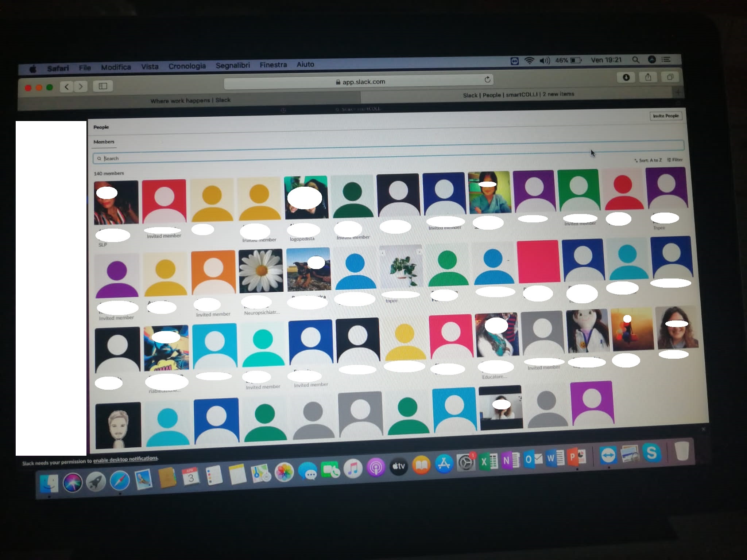Launch Excel from the dock
Viewport: 747px width, 560px height.
[x=488, y=462]
